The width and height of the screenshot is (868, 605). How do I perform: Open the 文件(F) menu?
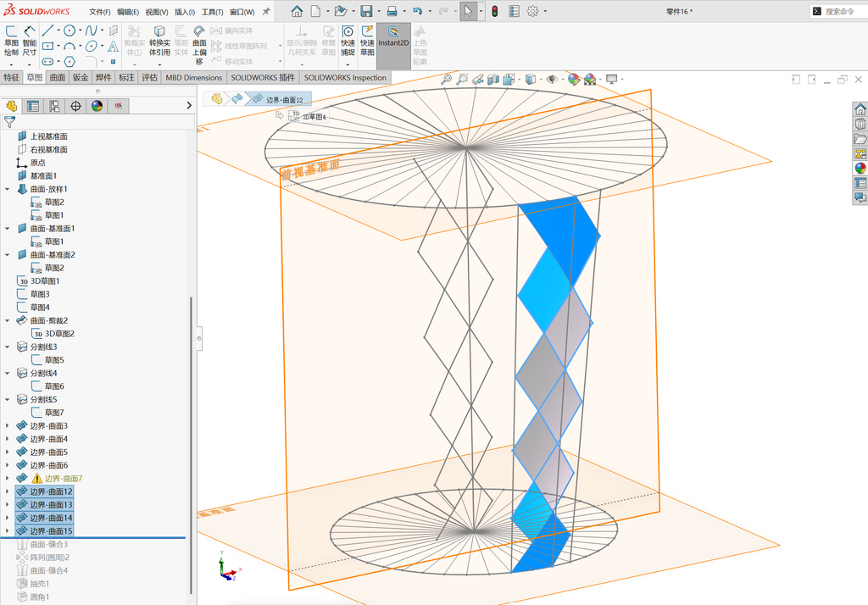100,12
